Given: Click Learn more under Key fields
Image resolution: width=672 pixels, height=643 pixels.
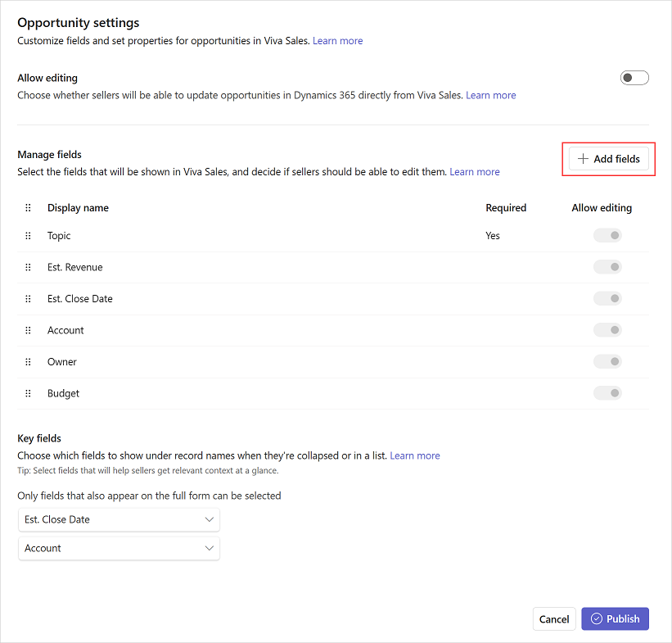Looking at the screenshot, I should pos(415,455).
